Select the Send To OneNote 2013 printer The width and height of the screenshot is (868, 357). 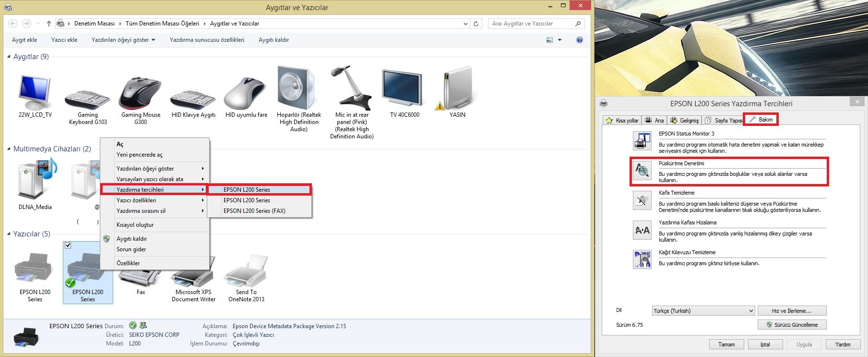pyautogui.click(x=246, y=271)
